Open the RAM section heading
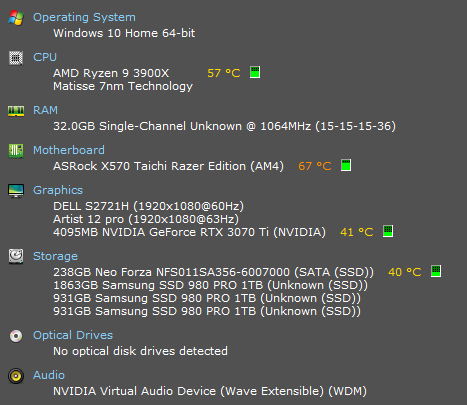 tap(45, 110)
